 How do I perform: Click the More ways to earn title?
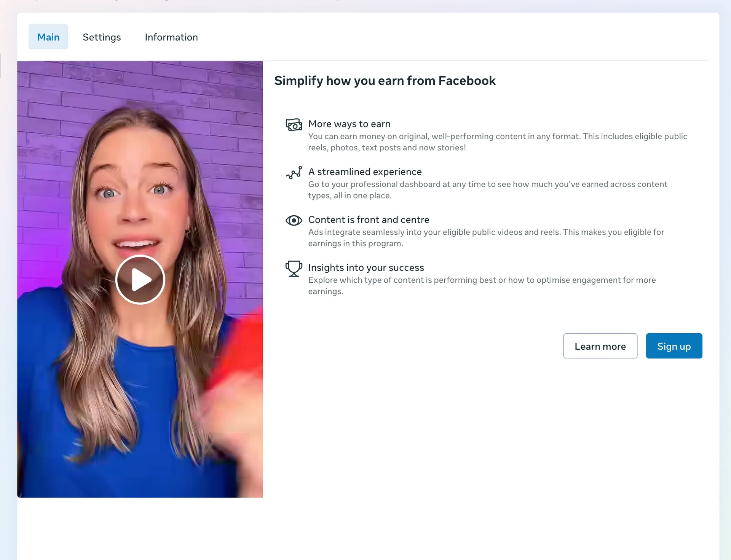350,124
